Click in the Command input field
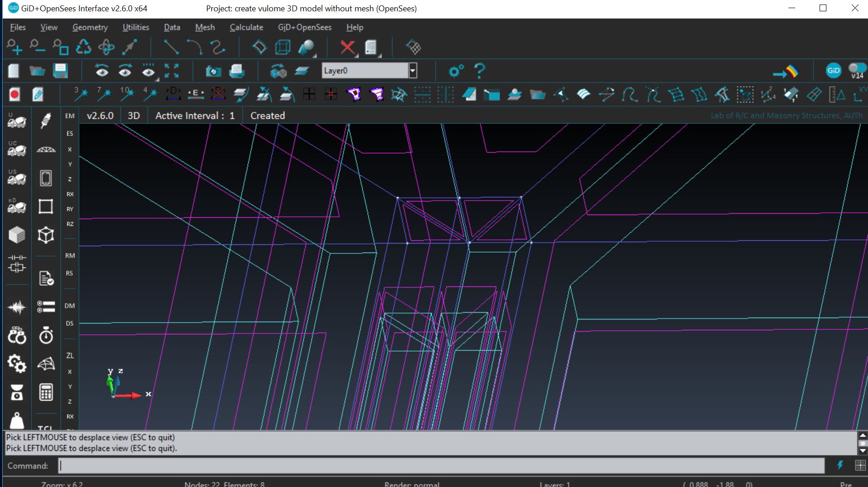The image size is (868, 487). coord(441,466)
